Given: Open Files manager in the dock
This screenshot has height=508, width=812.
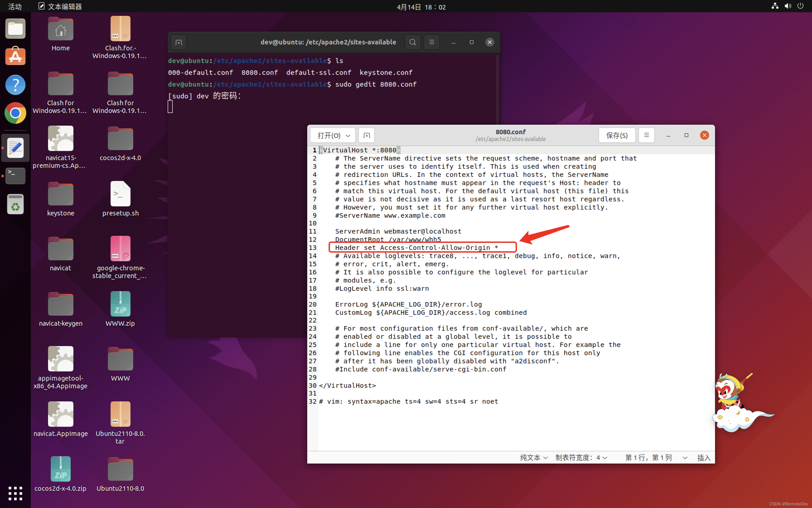Looking at the screenshot, I should coord(15,29).
